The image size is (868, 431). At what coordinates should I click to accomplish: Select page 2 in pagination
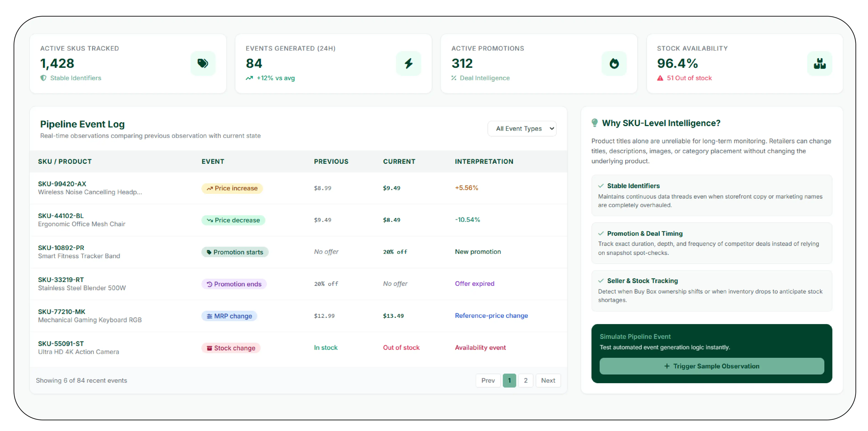[x=525, y=380]
